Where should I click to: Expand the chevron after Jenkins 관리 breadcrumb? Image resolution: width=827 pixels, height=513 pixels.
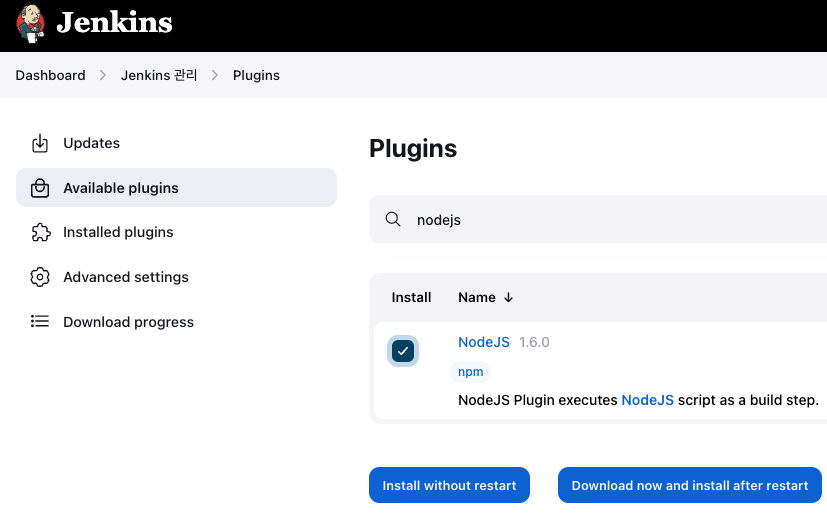click(215, 75)
